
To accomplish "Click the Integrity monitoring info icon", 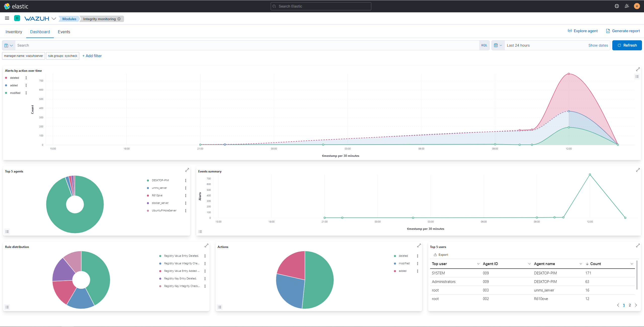I will [119, 19].
